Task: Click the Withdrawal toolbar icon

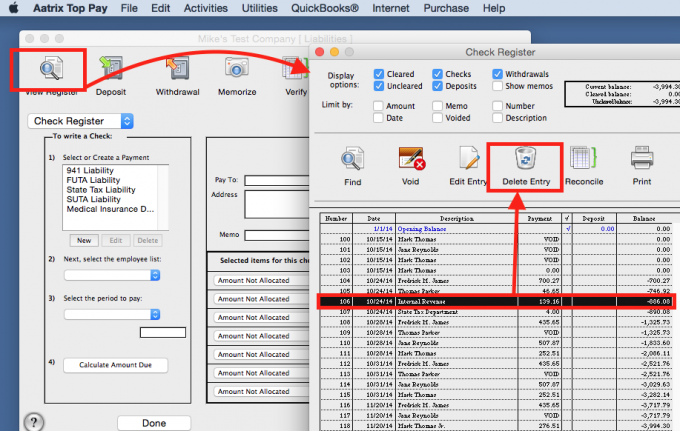Action: click(x=177, y=69)
